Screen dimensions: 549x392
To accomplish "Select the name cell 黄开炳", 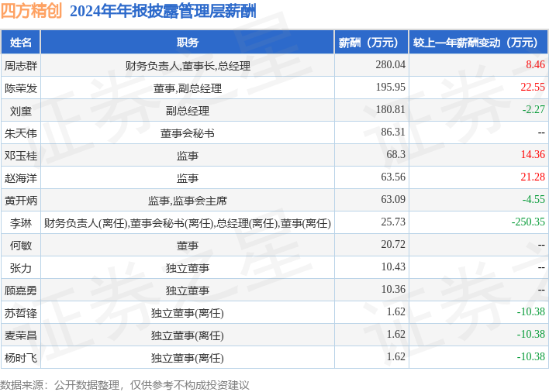I will coord(21,201).
